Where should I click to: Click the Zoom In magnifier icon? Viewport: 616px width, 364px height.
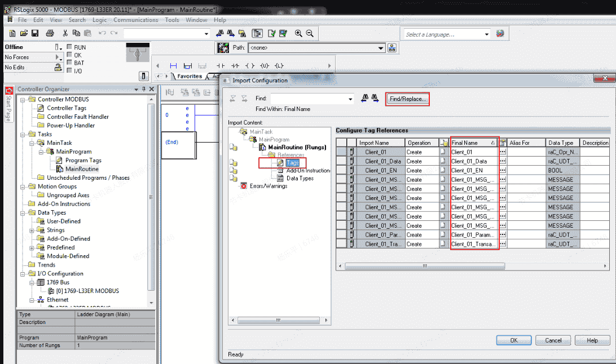coord(298,34)
